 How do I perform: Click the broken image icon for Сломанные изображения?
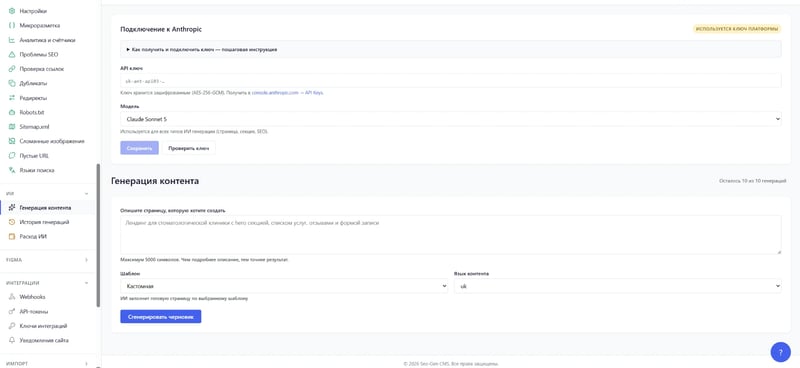click(12, 141)
